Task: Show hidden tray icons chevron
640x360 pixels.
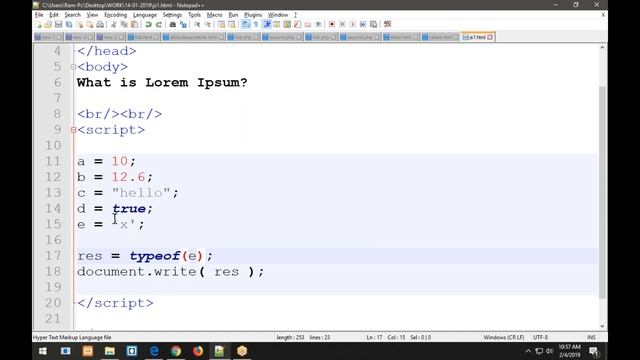Action: [x=528, y=351]
